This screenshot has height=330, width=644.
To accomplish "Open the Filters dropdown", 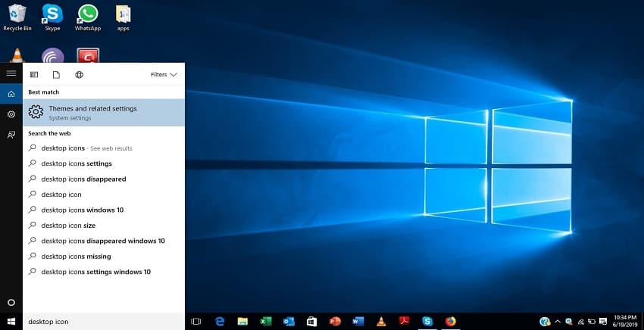I will (x=164, y=74).
